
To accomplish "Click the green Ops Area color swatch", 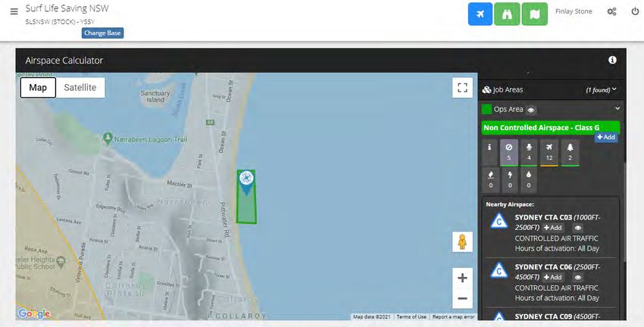I will [486, 109].
